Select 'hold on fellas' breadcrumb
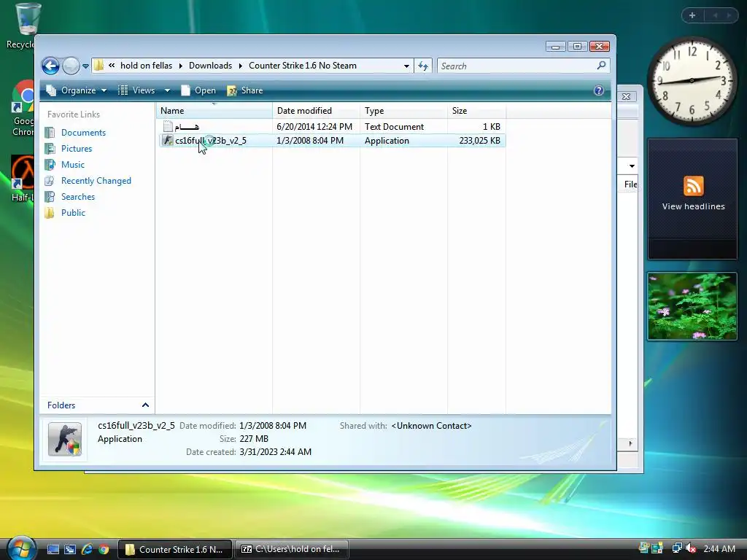Viewport: 747px width, 560px height. coord(146,66)
